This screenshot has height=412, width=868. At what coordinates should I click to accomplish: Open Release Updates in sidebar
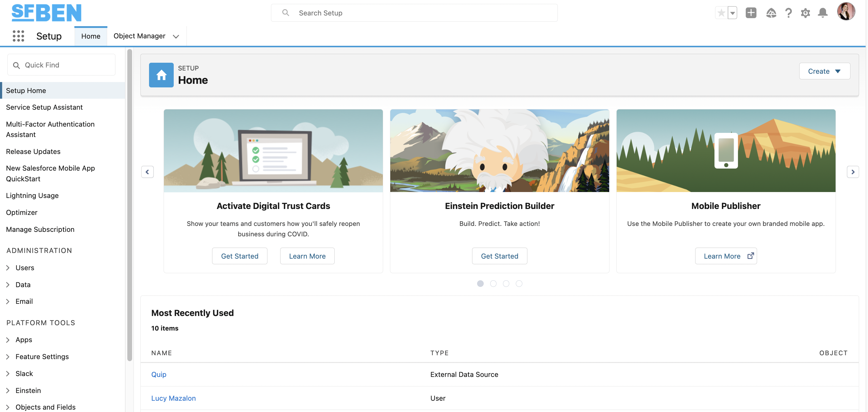coord(33,152)
